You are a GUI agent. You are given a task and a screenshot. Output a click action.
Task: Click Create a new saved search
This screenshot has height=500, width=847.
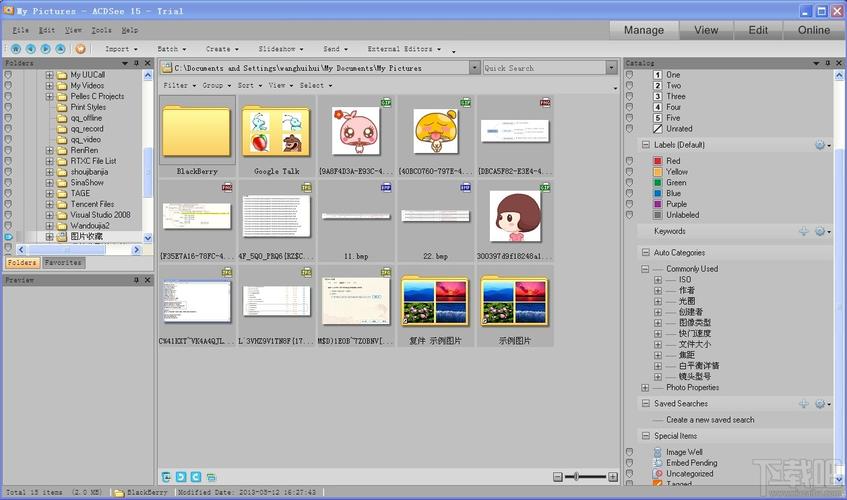(710, 420)
